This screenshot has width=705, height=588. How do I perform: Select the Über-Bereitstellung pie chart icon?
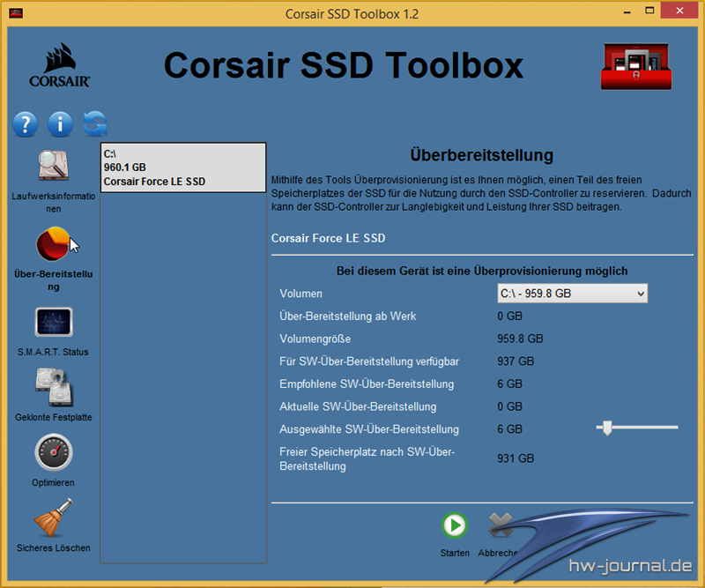[53, 244]
